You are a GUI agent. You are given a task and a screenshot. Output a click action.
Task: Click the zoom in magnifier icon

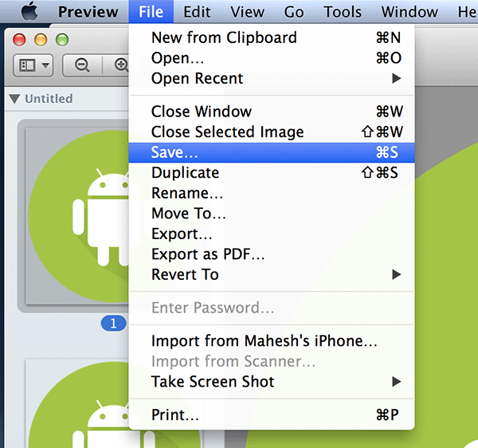click(121, 65)
